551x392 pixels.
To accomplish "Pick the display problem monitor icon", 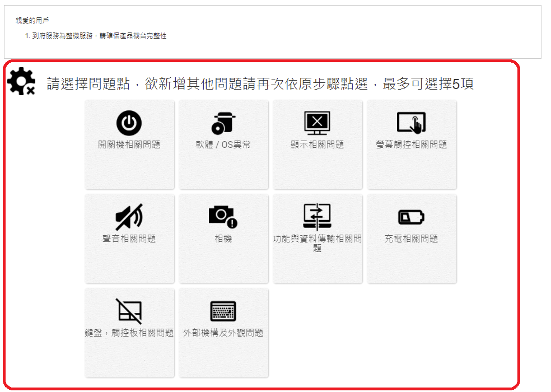I will pos(317,123).
